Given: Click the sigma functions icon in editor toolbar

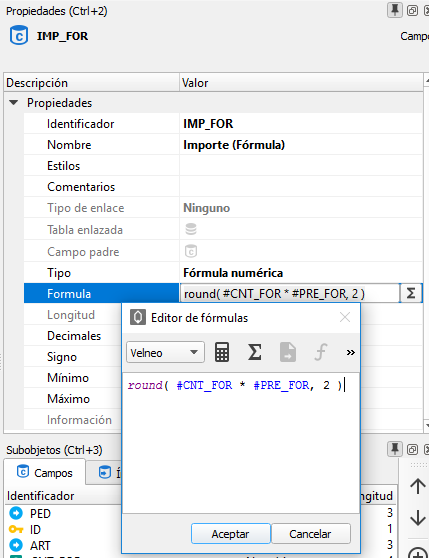Looking at the screenshot, I should pyautogui.click(x=255, y=352).
